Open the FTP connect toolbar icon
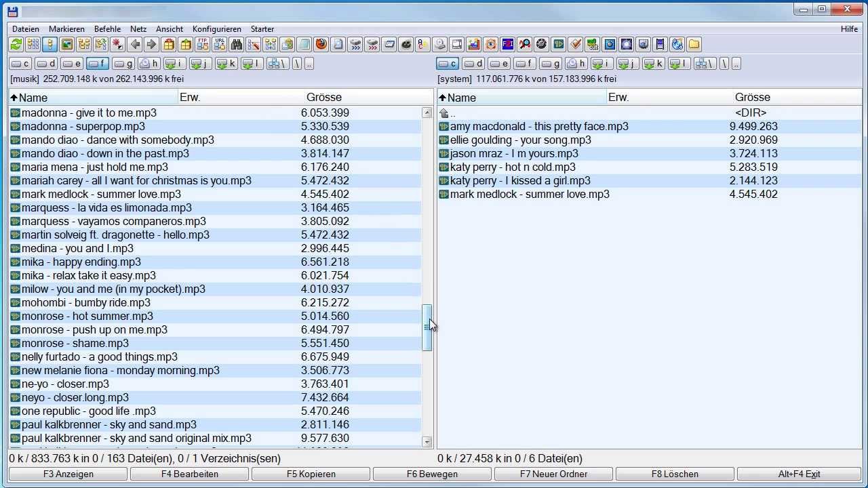 (x=203, y=44)
